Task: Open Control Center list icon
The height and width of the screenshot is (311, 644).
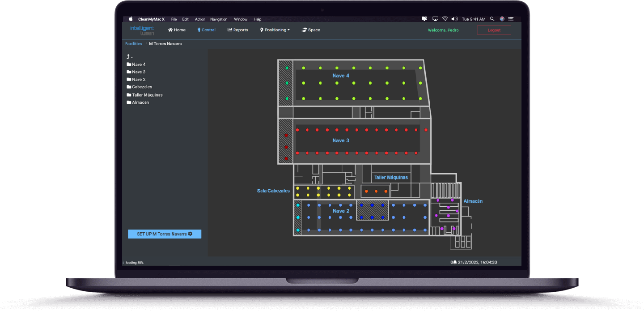Action: (511, 19)
